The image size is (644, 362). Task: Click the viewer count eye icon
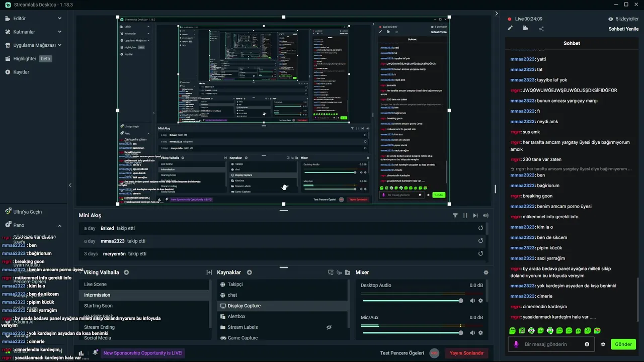point(611,19)
